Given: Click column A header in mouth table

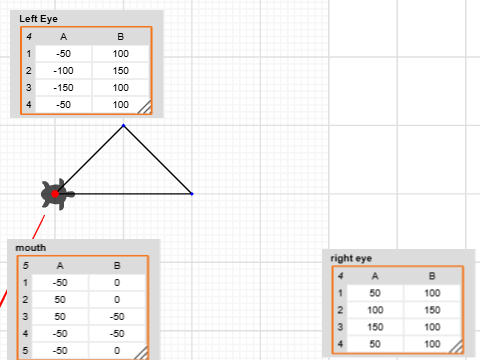Looking at the screenshot, I should pos(60,266).
